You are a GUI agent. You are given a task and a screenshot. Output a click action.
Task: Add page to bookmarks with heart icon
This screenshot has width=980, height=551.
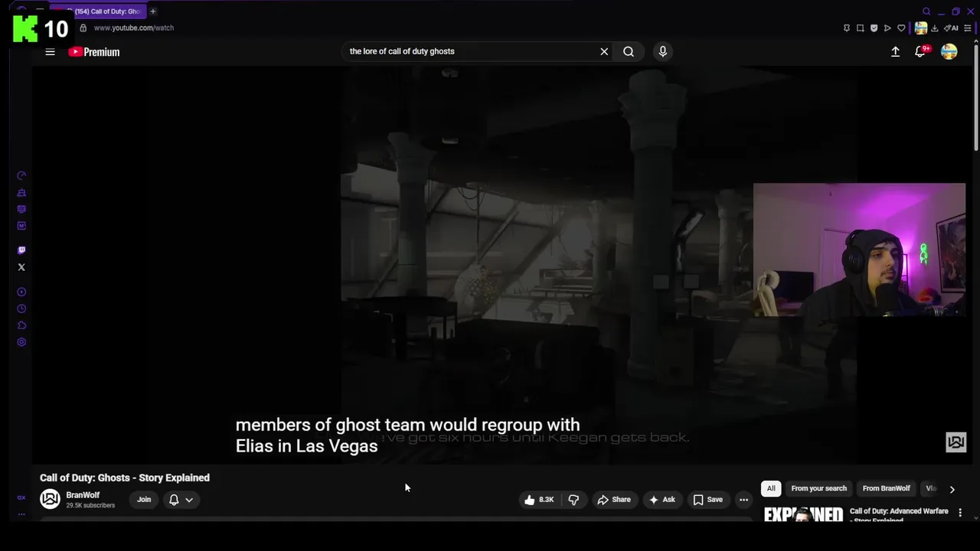click(901, 28)
